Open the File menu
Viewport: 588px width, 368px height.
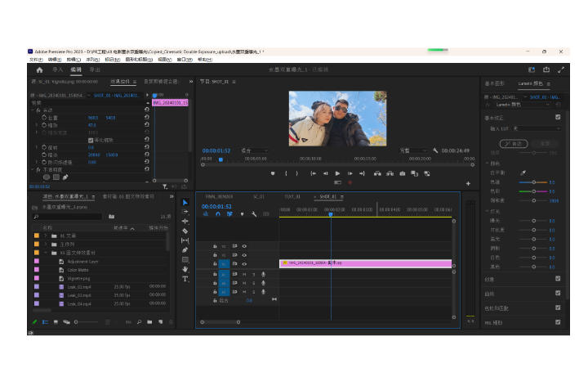coord(36,60)
